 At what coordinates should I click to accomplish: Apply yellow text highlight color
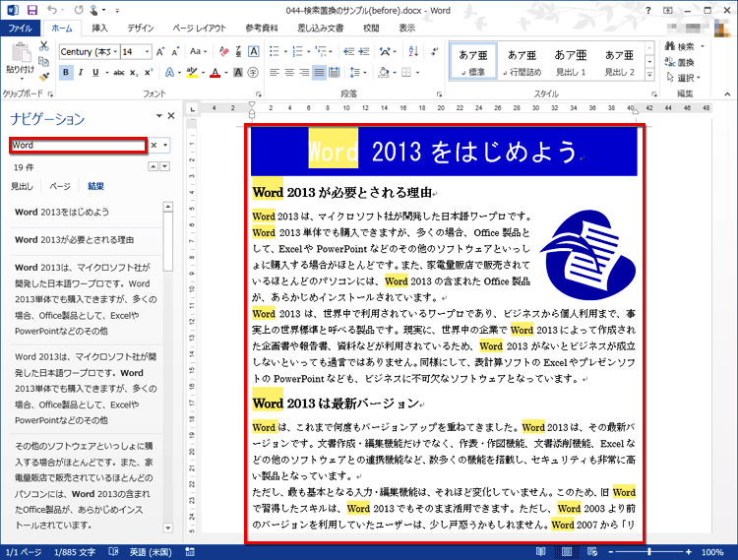tap(192, 73)
